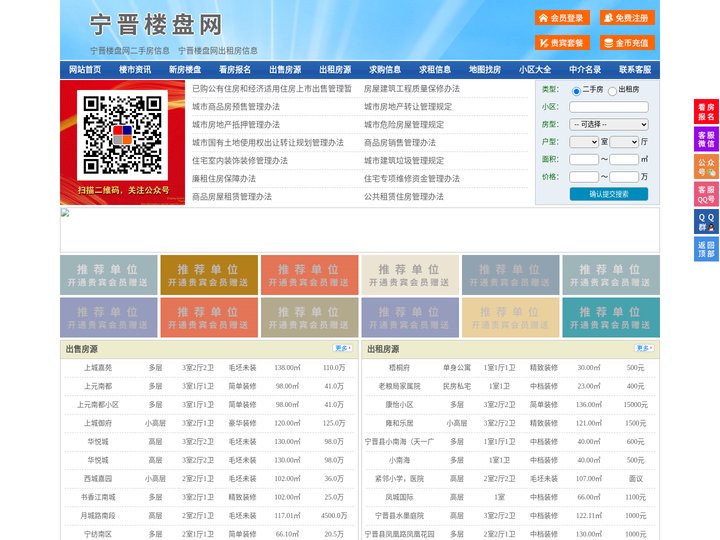Open the QQ群 side widget

point(706,222)
